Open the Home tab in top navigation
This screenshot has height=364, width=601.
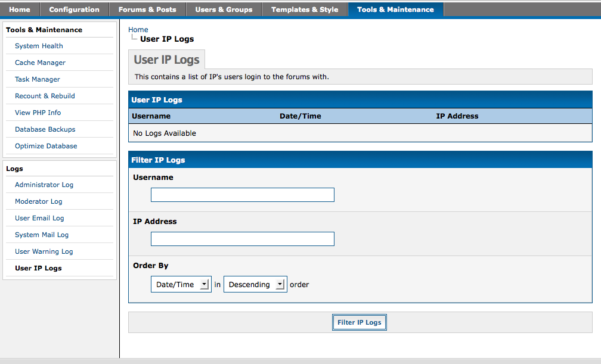coord(20,10)
